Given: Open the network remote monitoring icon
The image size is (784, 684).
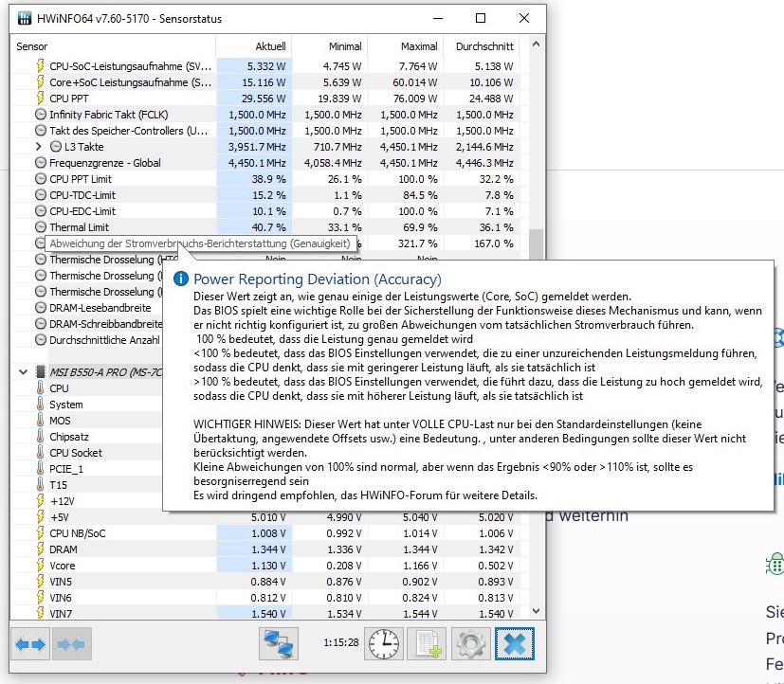Looking at the screenshot, I should [x=279, y=644].
